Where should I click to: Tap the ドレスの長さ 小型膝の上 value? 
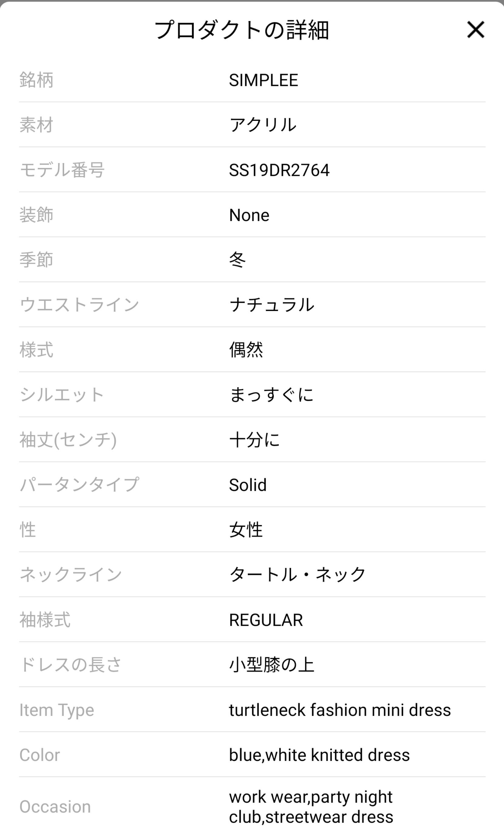click(272, 665)
